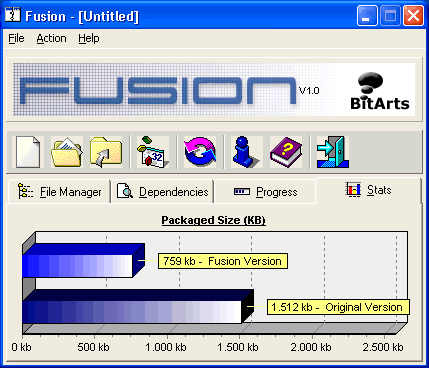The width and height of the screenshot is (429, 368).
Task: Click the '759 kb - Fusion Version' label
Action: (223, 261)
